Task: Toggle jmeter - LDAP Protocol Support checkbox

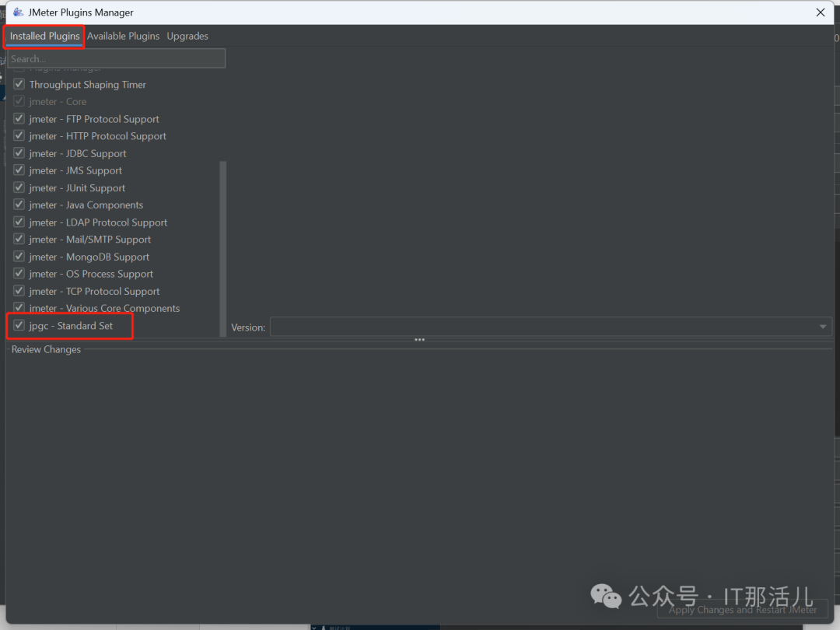Action: pyautogui.click(x=19, y=222)
